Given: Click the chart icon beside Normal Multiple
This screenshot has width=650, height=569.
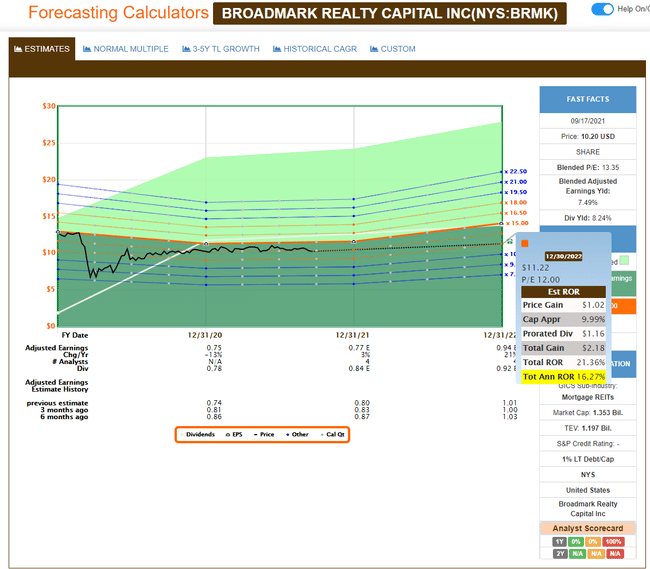Looking at the screenshot, I should tap(88, 49).
